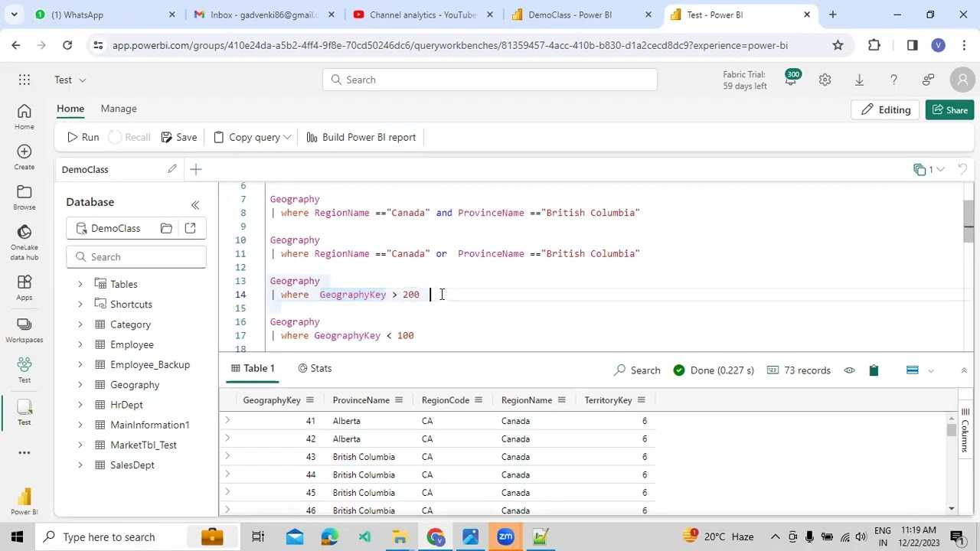Click the download icon in header
Image resolution: width=980 pixels, height=551 pixels.
[859, 80]
